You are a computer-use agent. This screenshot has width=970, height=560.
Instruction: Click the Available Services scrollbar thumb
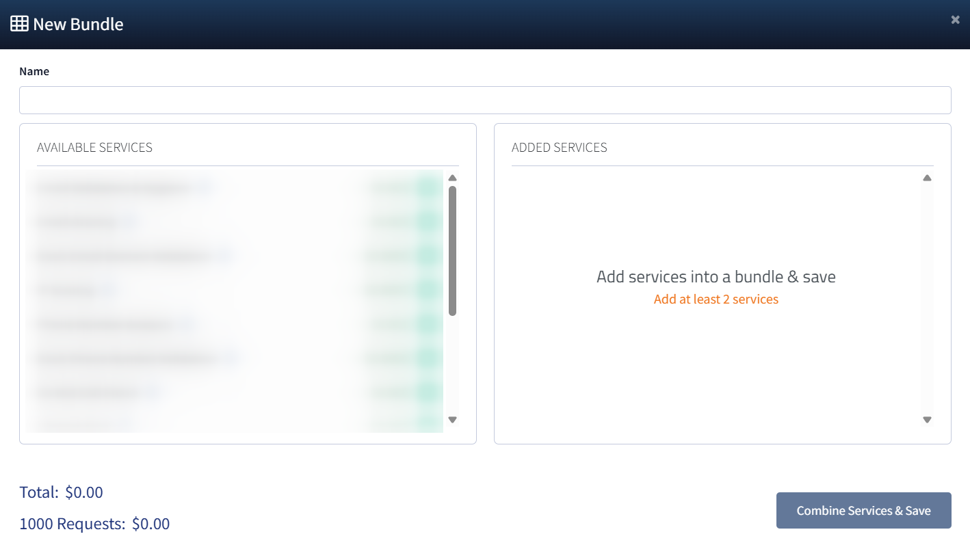[452, 250]
